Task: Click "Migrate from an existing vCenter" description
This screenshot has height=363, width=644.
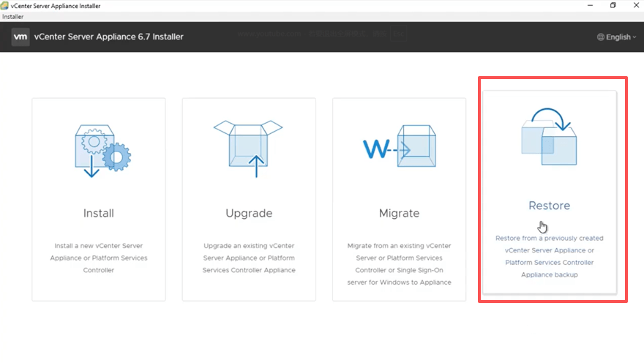Action: coord(400,264)
